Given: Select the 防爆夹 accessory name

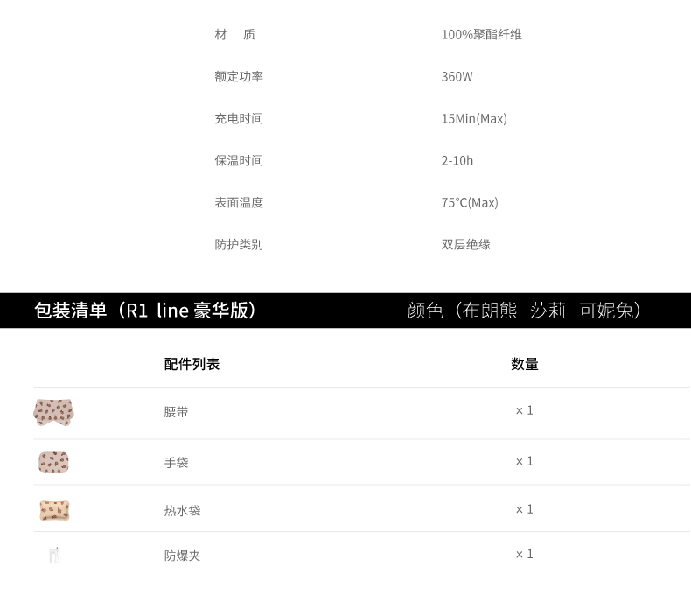Looking at the screenshot, I should coord(182,556).
